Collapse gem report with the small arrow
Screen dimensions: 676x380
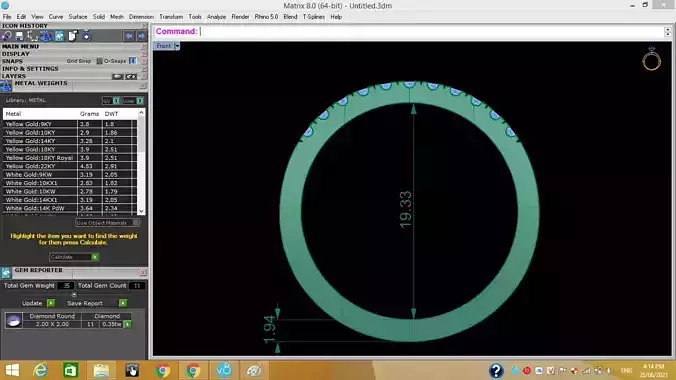pyautogui.click(x=74, y=294)
